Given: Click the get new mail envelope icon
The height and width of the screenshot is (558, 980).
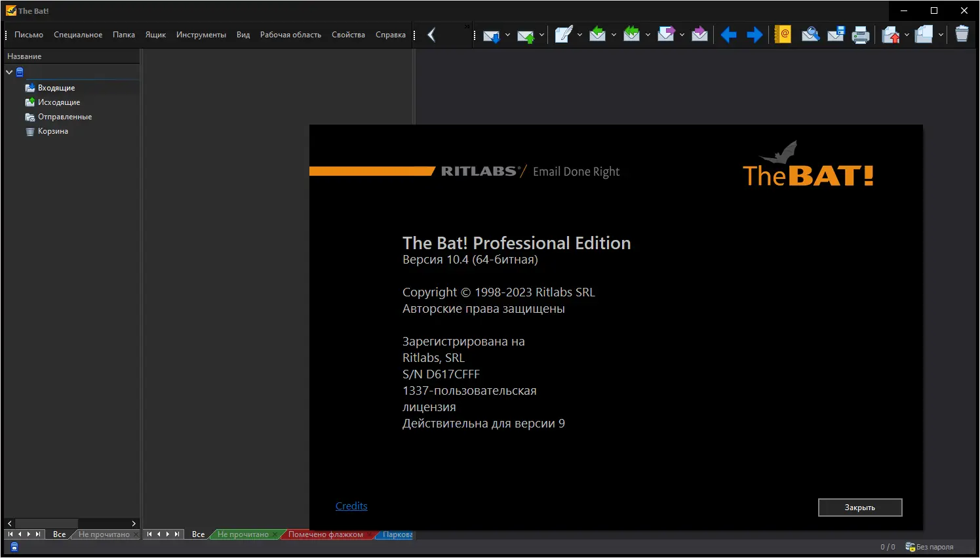Looking at the screenshot, I should coord(492,35).
